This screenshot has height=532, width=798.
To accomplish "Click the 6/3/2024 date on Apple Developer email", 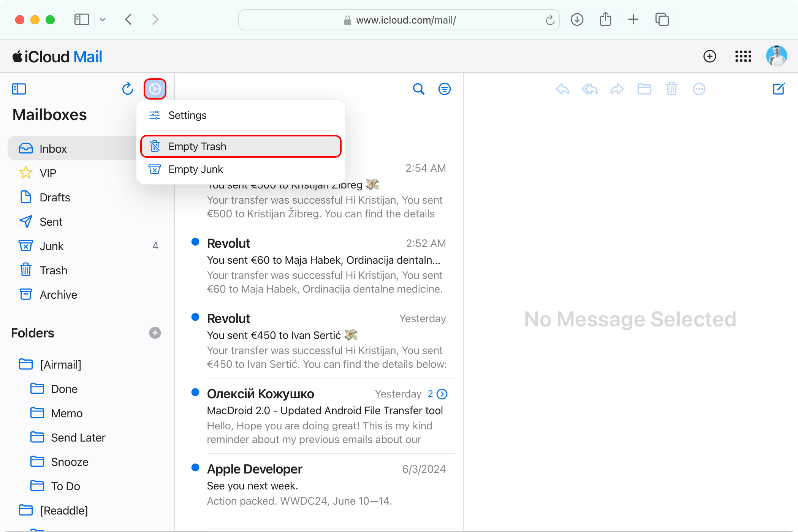I will coord(424,469).
